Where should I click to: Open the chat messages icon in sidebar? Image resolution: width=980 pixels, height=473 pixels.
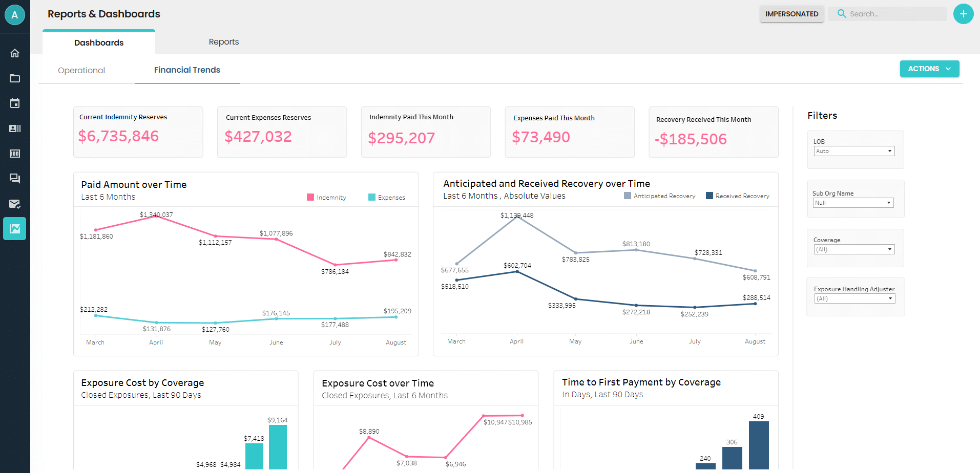(x=15, y=178)
